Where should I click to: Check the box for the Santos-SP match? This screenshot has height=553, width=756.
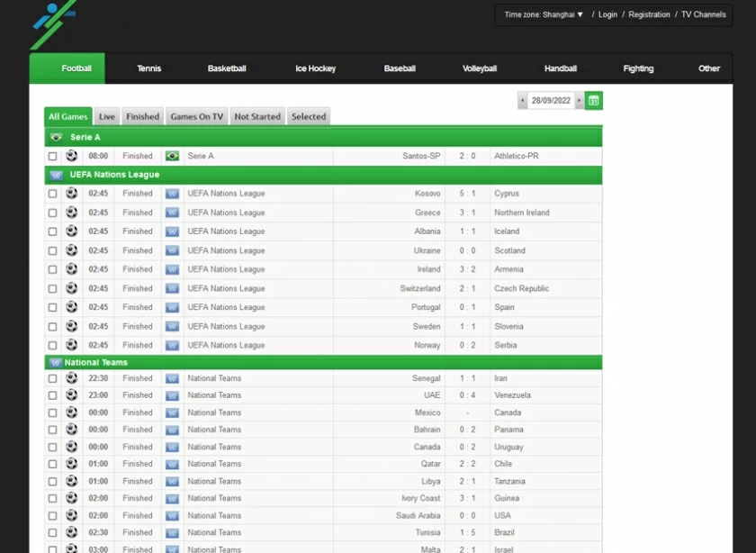tap(52, 155)
